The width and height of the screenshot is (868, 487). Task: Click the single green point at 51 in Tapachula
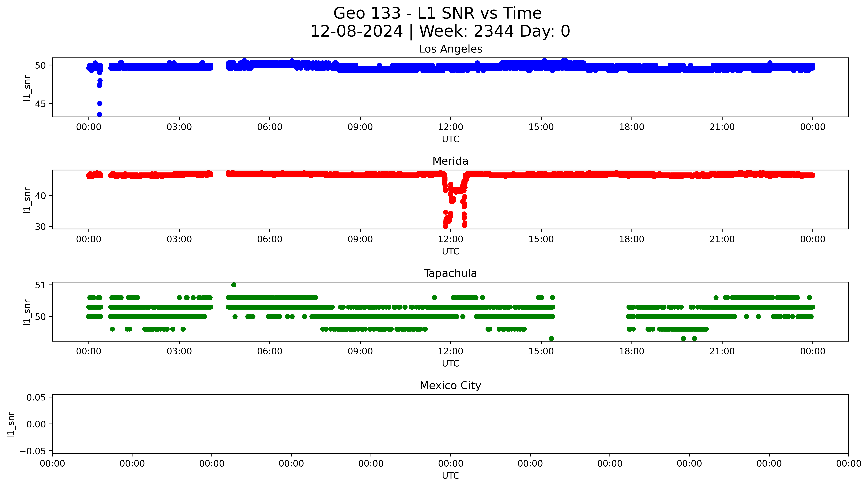234,285
